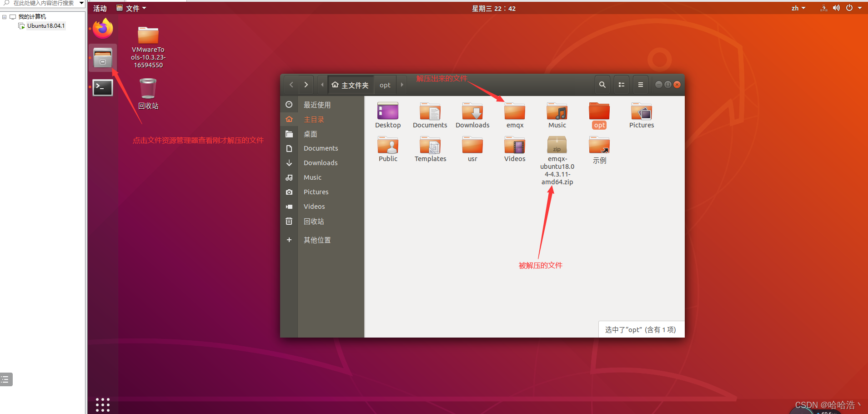Go forward in Files window
The width and height of the screenshot is (868, 414).
tap(306, 85)
